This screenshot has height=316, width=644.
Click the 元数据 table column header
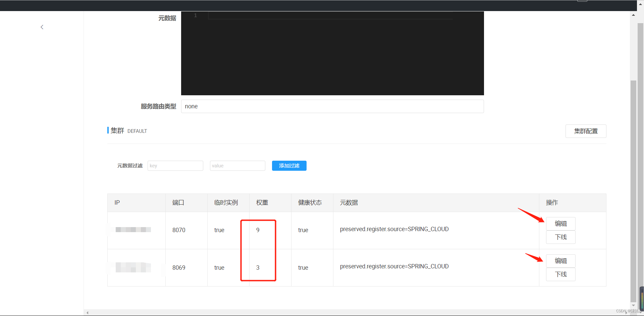tap(349, 203)
